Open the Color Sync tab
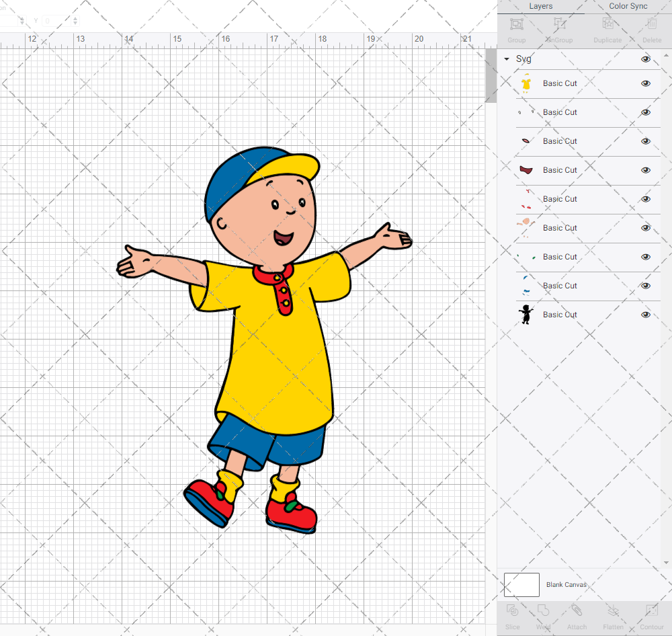The width and height of the screenshot is (672, 636). click(628, 7)
